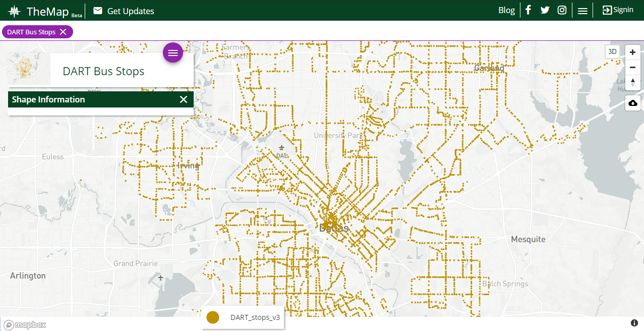Click the cloud download icon

click(633, 103)
